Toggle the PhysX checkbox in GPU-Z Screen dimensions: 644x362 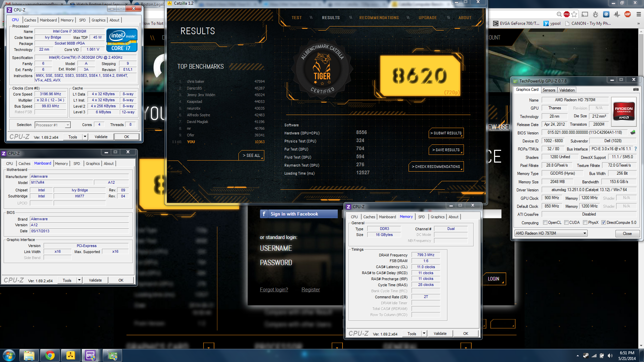[585, 223]
